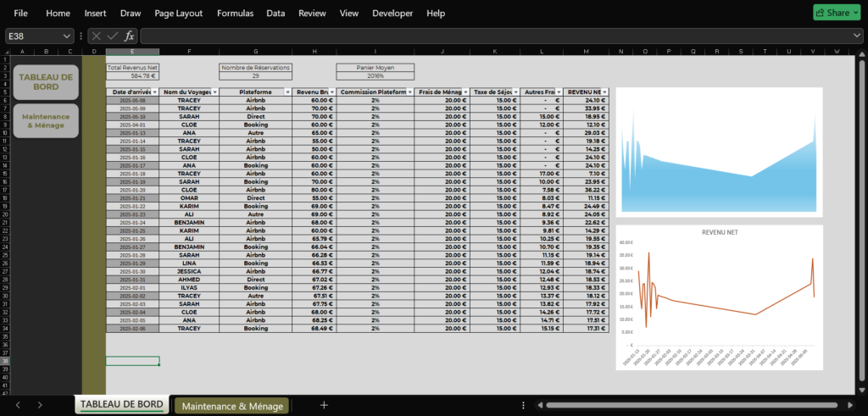Viewport: 868px width, 416px height.
Task: Click the horizontal scrollbar thumb
Action: coord(692,406)
